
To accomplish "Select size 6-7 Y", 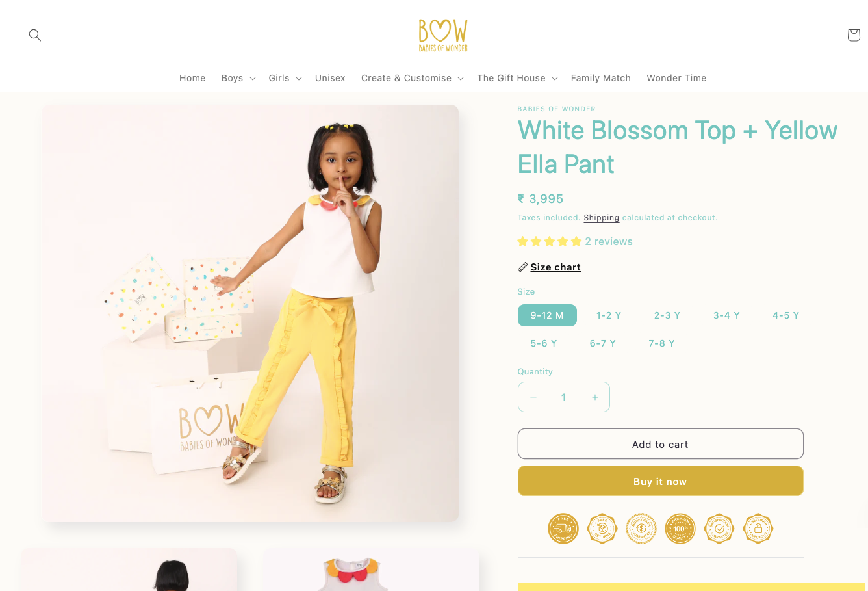I will click(x=602, y=343).
